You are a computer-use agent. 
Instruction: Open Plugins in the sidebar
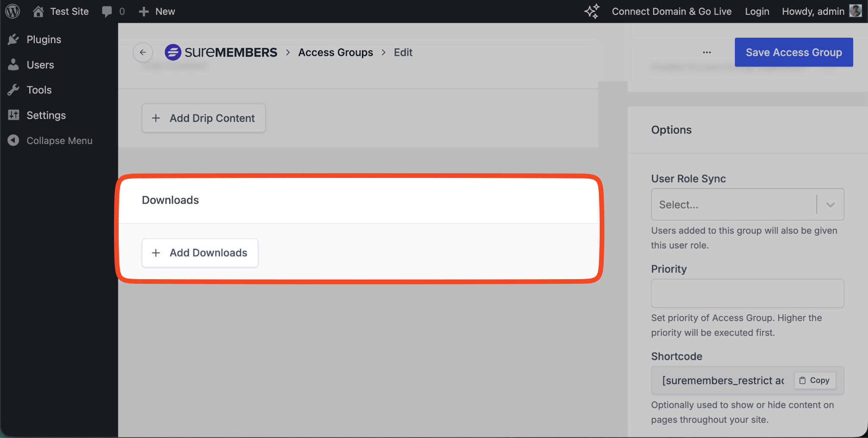(44, 39)
